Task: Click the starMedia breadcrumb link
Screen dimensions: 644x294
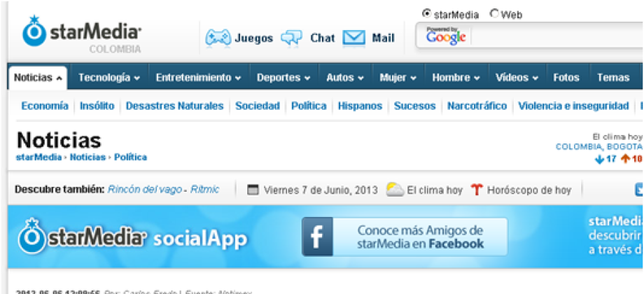Action: [x=39, y=157]
